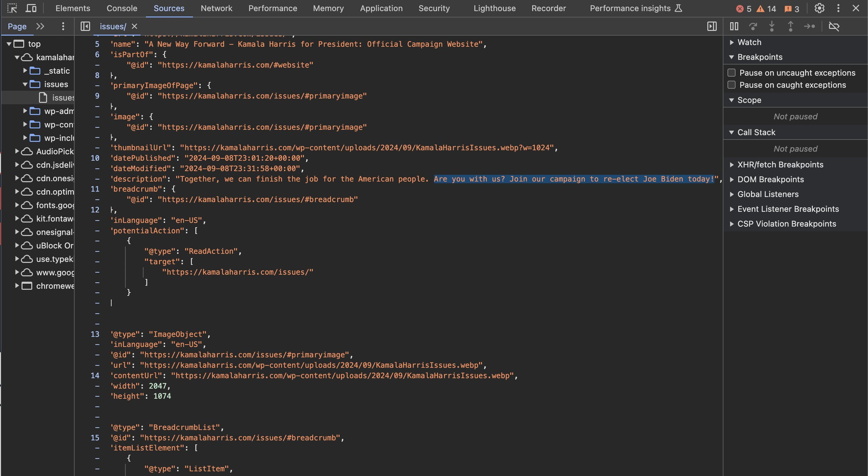Open the Recorder tab
This screenshot has width=868, height=476.
click(x=549, y=8)
